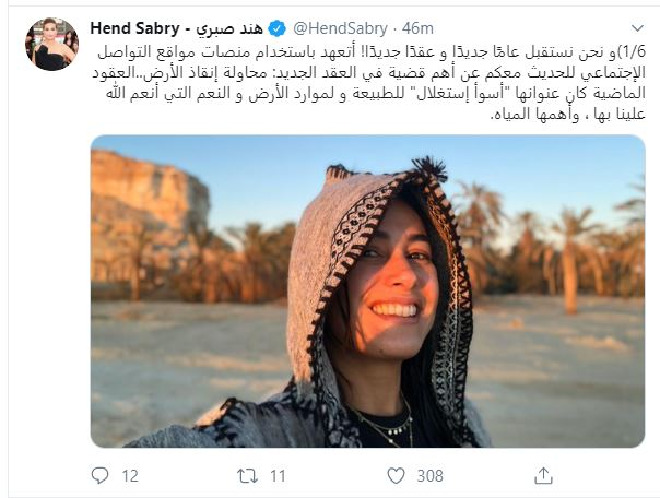Screen dimensions: 660x498
Task: Click the blue verified badge
Action: point(277,29)
